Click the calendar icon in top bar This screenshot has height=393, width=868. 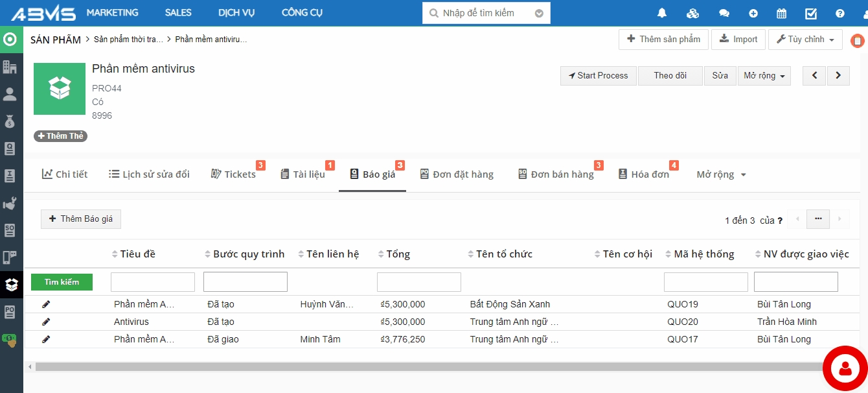781,13
